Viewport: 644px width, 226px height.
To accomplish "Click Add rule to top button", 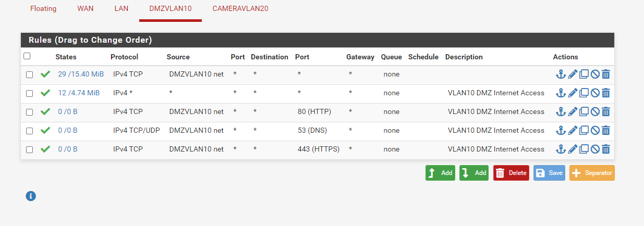I will click(x=440, y=173).
